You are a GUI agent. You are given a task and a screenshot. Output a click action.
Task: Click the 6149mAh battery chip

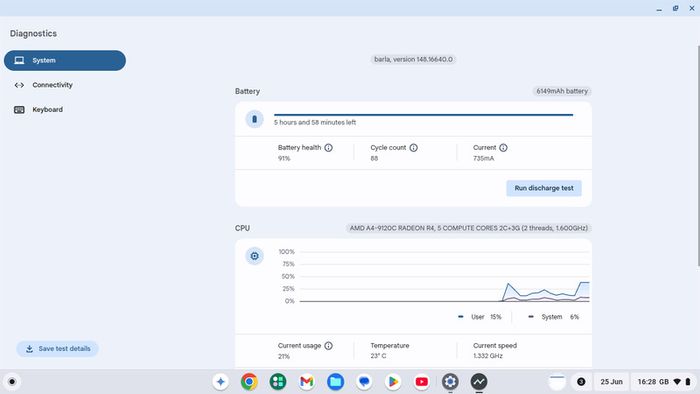[x=562, y=91]
